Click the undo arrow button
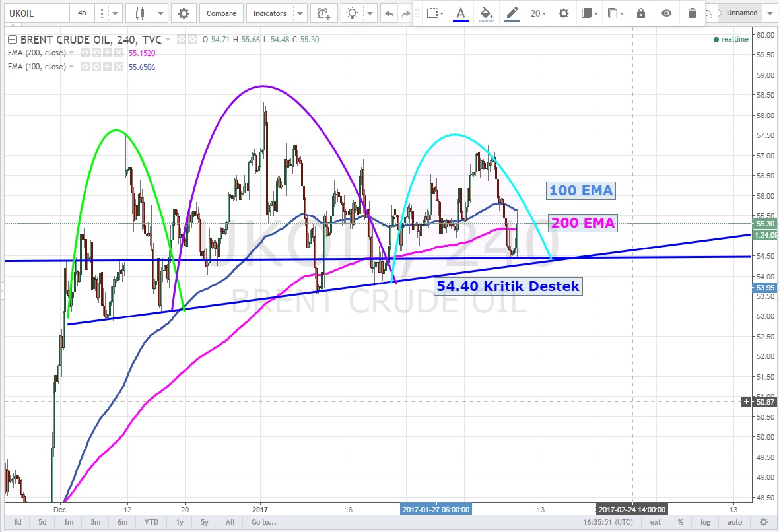779x532 pixels. point(390,13)
